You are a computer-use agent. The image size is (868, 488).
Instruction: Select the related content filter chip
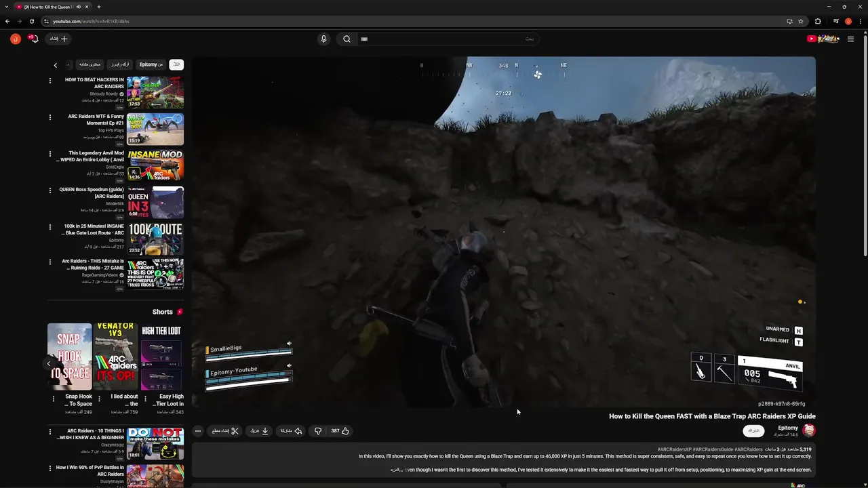coord(90,64)
